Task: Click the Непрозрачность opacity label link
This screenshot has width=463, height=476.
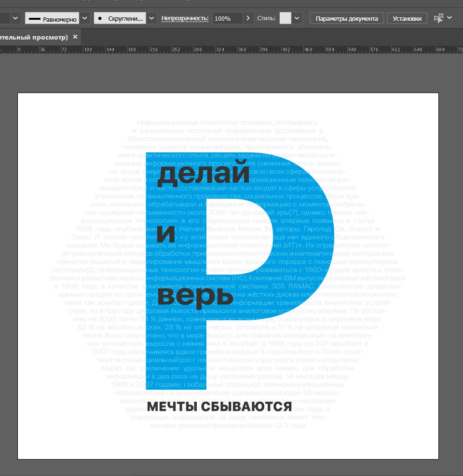Action: (x=185, y=18)
